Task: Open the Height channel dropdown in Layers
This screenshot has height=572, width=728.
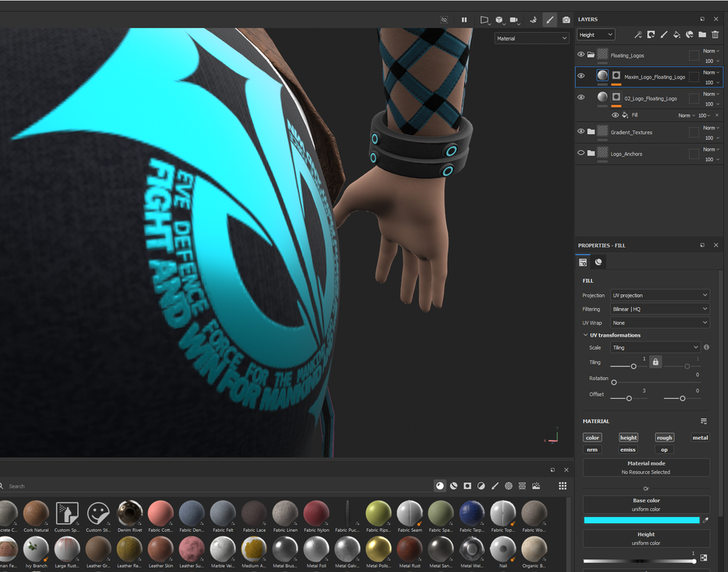Action: [596, 35]
